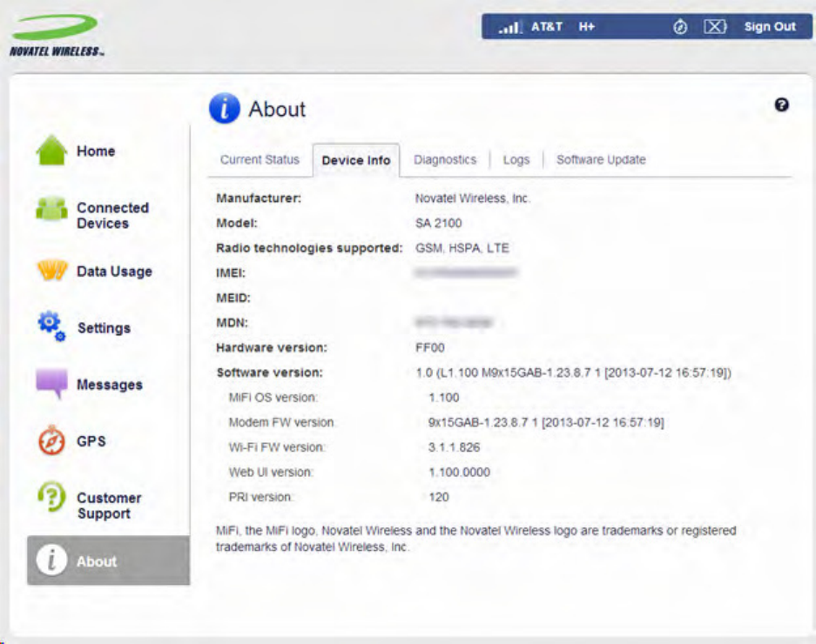Click the Modem FW version value
The image size is (816, 644).
(x=546, y=422)
